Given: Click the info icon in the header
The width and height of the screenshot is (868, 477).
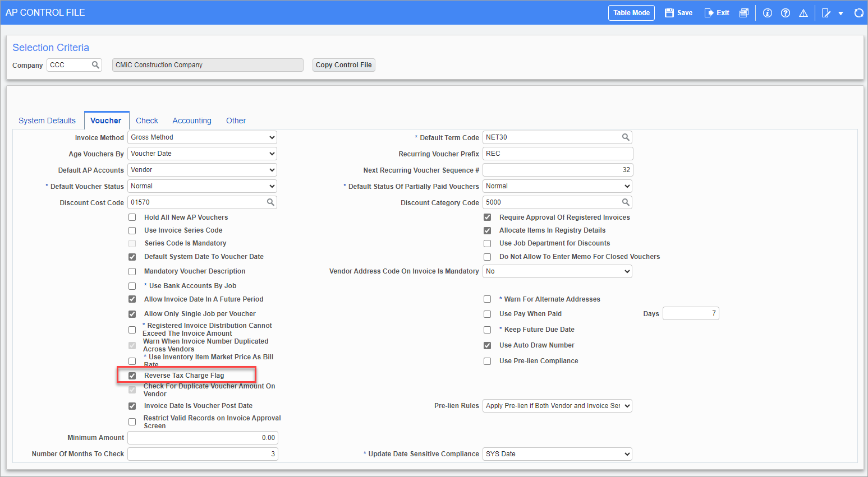Looking at the screenshot, I should [767, 12].
